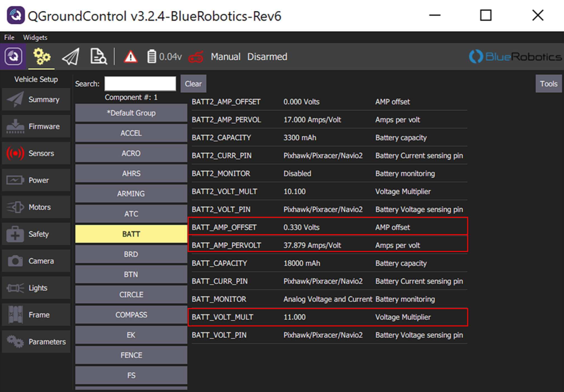564x392 pixels.
Task: Click the Clear search button
Action: coord(193,84)
